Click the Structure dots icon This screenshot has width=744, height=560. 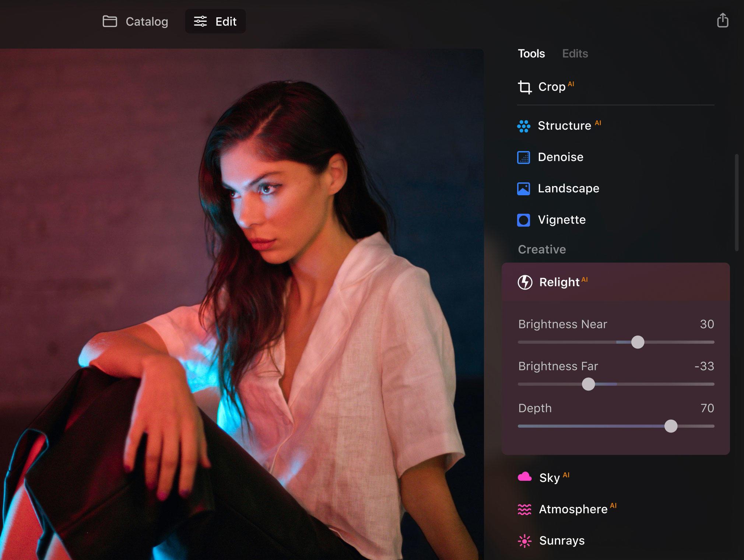pos(524,126)
